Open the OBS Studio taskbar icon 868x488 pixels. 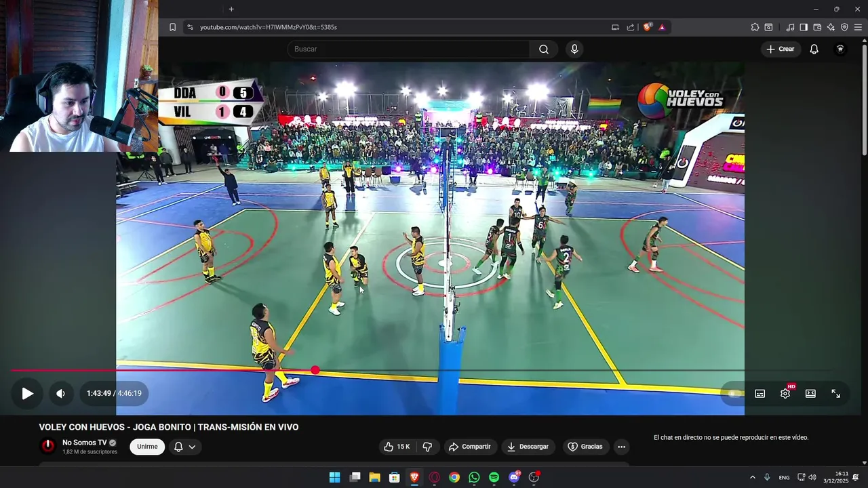(534, 477)
